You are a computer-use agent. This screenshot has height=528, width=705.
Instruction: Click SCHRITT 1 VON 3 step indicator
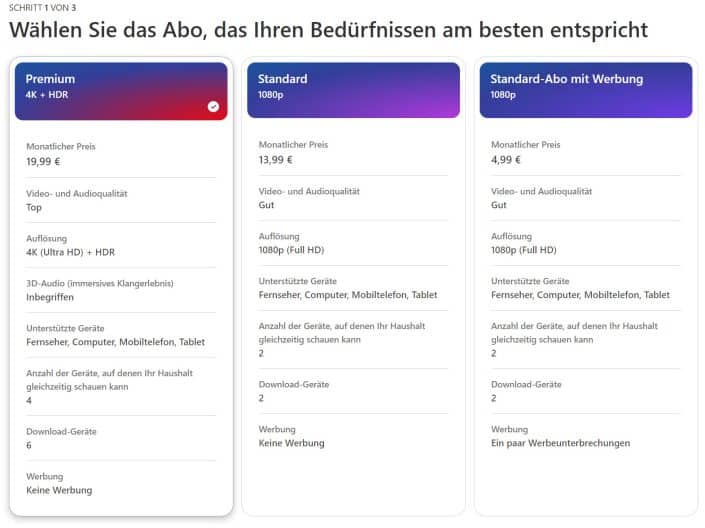click(x=42, y=8)
